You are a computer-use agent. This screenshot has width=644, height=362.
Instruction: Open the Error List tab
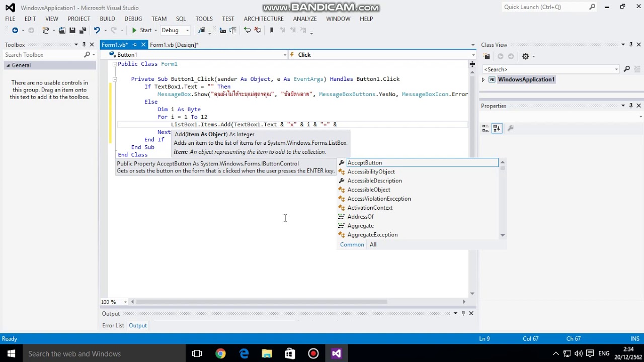[113, 326]
